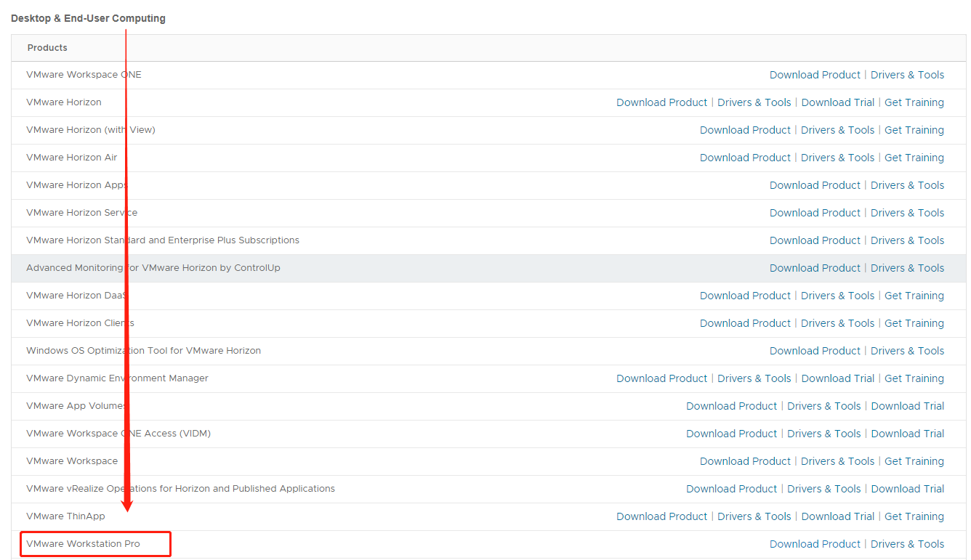Viewport: 971px width, 560px height.
Task: Click Download Product for Workspace ONE Access (VIDM)
Action: pyautogui.click(x=731, y=434)
